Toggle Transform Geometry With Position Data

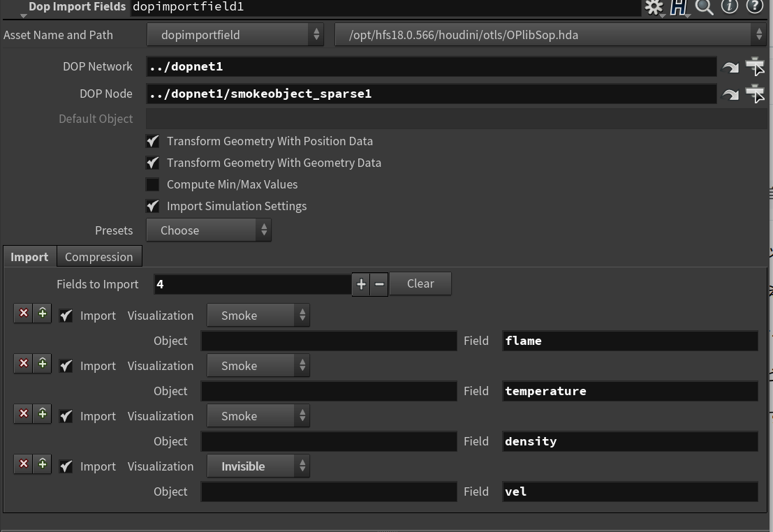tap(153, 141)
